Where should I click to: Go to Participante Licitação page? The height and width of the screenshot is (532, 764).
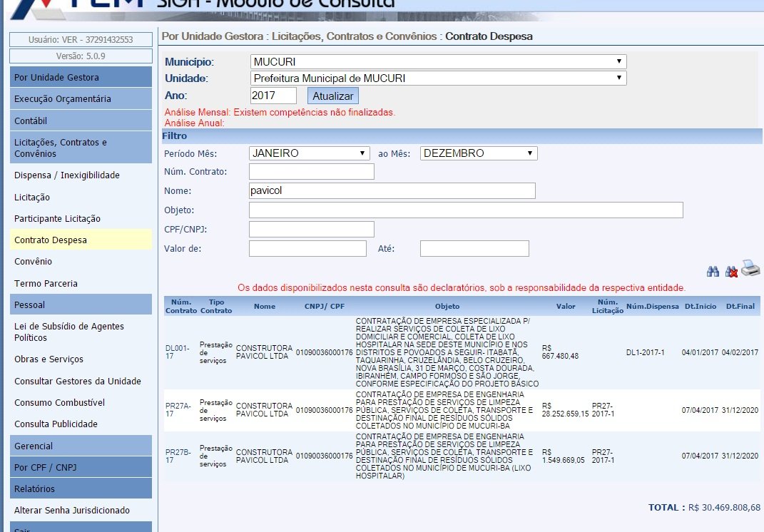pos(57,219)
